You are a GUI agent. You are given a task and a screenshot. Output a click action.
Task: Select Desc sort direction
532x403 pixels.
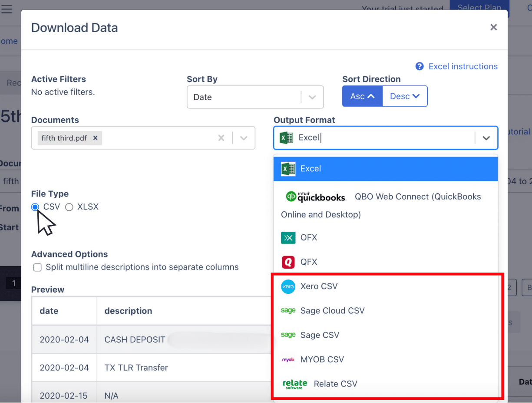[405, 96]
